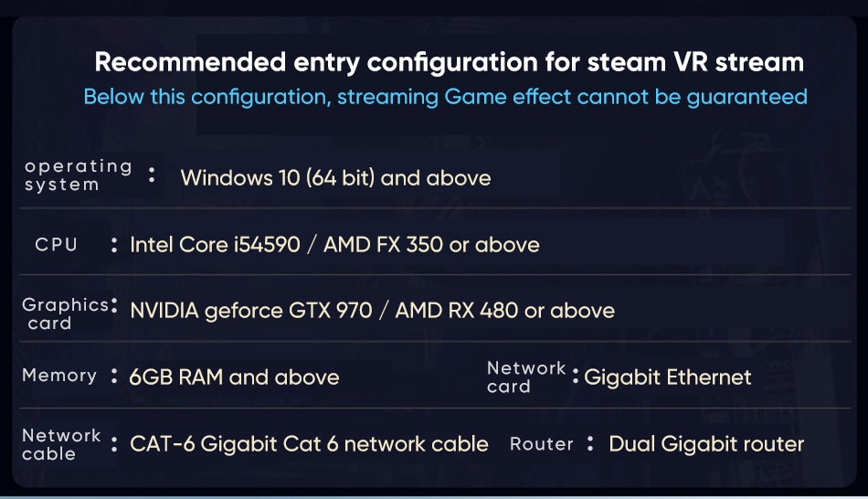Click 'CAT-6 Gigabit Cat 6 network cable' text

tap(309, 443)
